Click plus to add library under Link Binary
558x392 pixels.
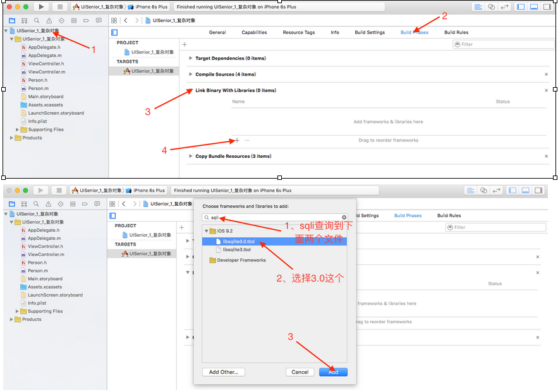click(237, 140)
